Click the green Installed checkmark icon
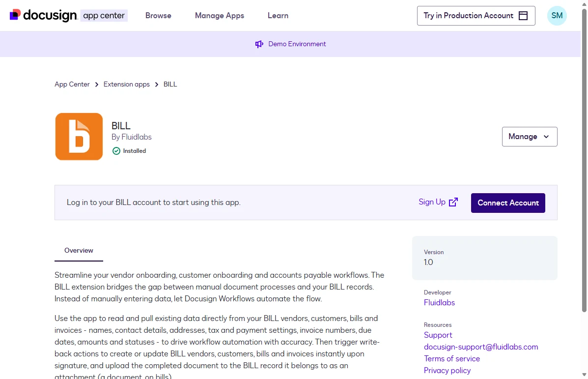 click(116, 151)
